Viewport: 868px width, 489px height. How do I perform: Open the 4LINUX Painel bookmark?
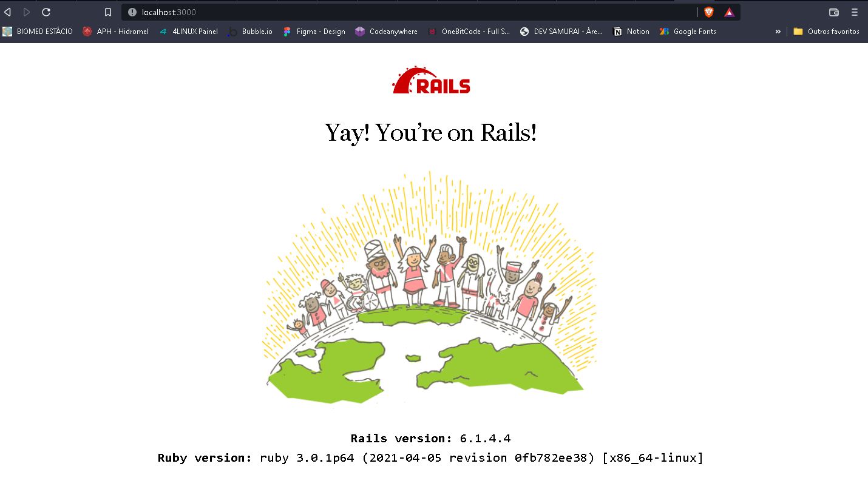click(189, 32)
